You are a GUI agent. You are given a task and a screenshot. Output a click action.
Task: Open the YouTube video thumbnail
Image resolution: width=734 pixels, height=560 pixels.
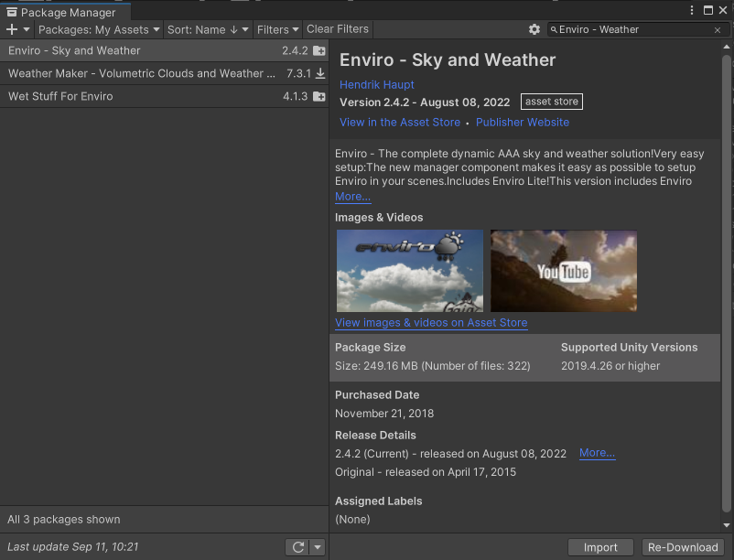click(564, 271)
